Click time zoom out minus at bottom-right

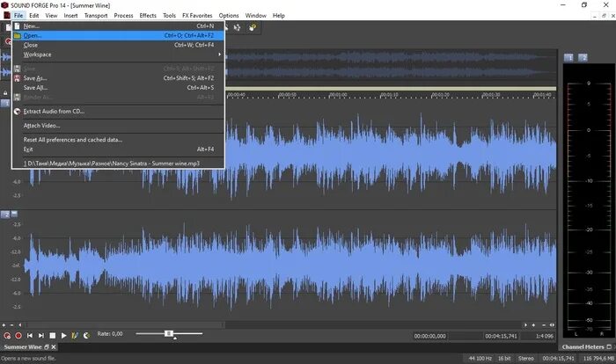pos(544,325)
